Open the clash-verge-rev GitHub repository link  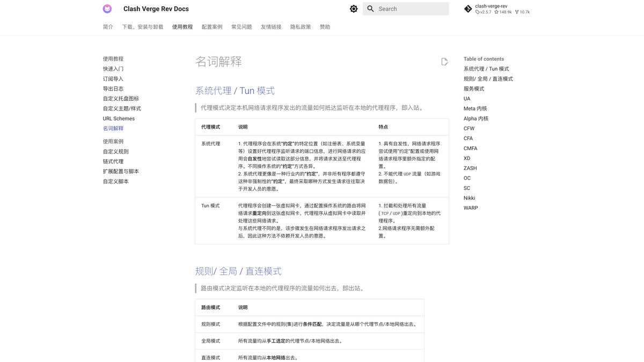(x=497, y=9)
